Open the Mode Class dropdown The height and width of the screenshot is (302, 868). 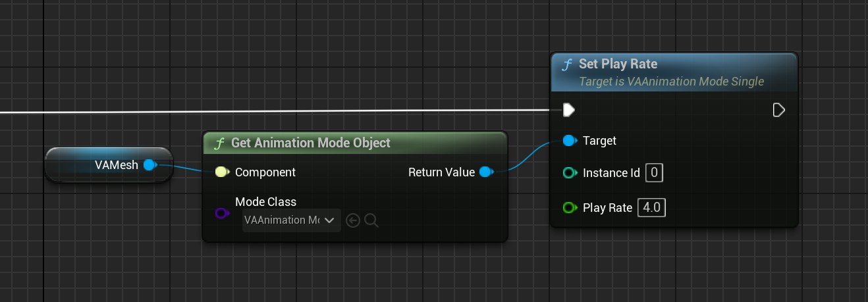tap(292, 220)
